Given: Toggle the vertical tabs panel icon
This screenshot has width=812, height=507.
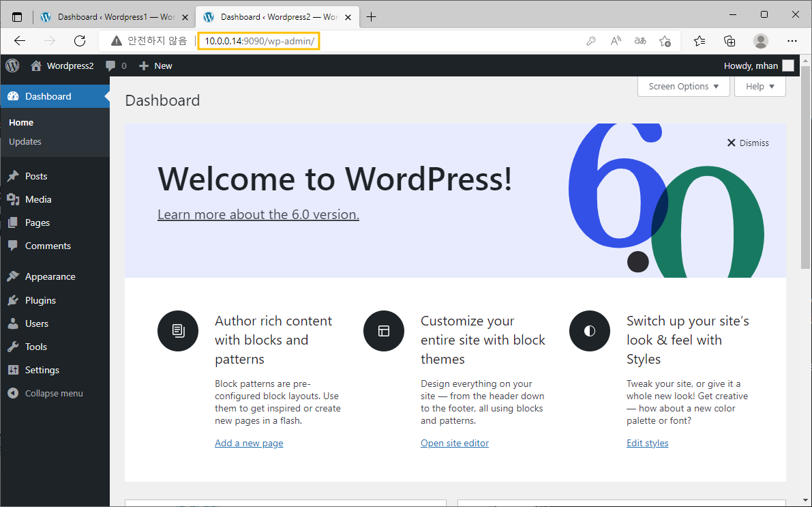Looking at the screenshot, I should pyautogui.click(x=17, y=17).
